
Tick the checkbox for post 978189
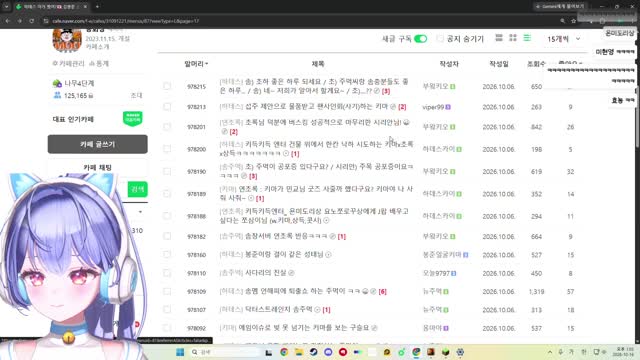167,193
